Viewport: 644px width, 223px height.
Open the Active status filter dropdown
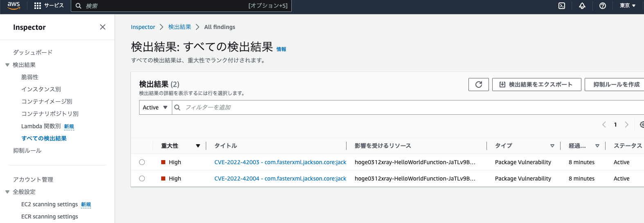point(155,107)
